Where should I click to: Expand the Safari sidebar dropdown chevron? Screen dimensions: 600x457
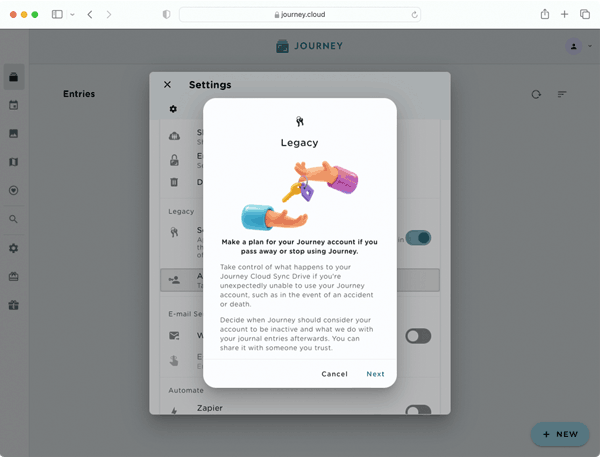(72, 15)
